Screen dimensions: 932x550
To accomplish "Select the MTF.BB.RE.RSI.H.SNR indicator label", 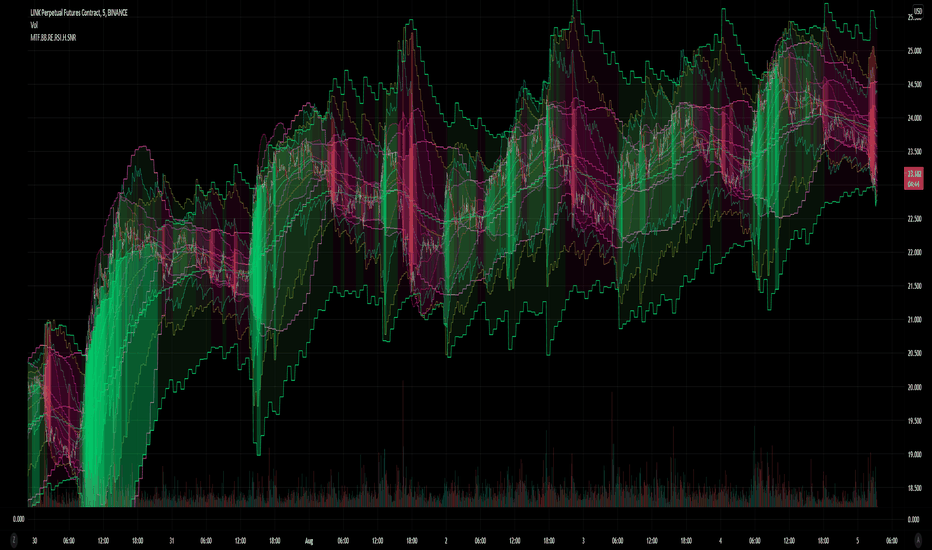I will click(x=53, y=37).
